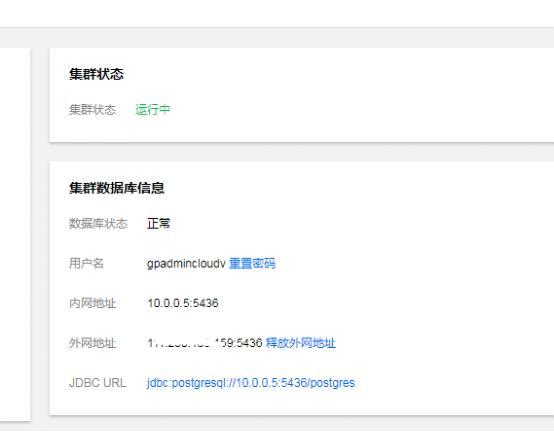Click the 运行中 cluster status text
The image size is (554, 432).
tap(153, 110)
